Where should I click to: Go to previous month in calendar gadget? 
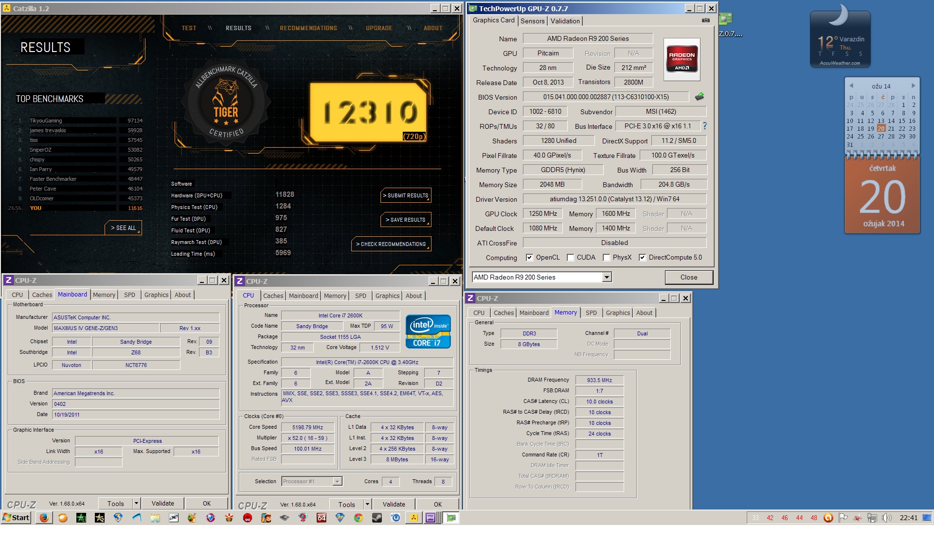[x=851, y=86]
